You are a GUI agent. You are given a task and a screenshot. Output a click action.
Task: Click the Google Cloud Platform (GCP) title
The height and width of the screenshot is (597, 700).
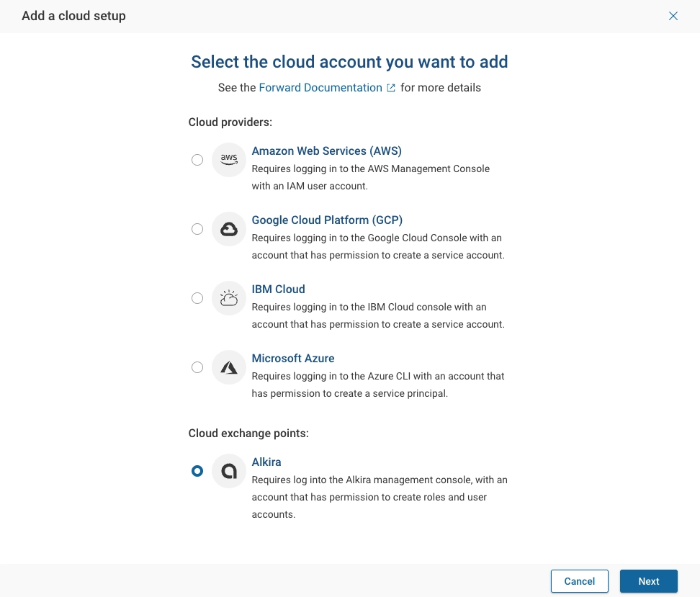(327, 220)
